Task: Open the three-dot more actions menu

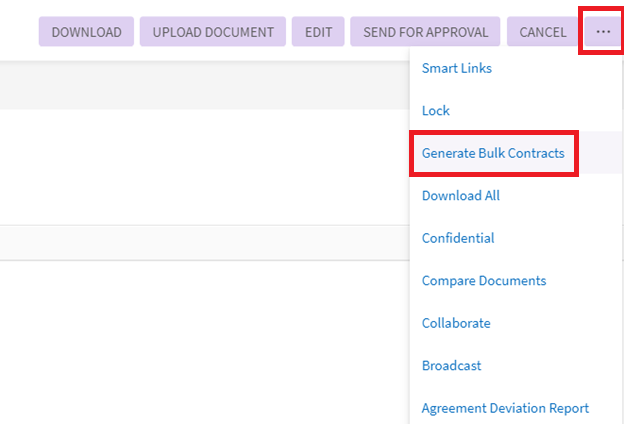Action: pyautogui.click(x=602, y=32)
